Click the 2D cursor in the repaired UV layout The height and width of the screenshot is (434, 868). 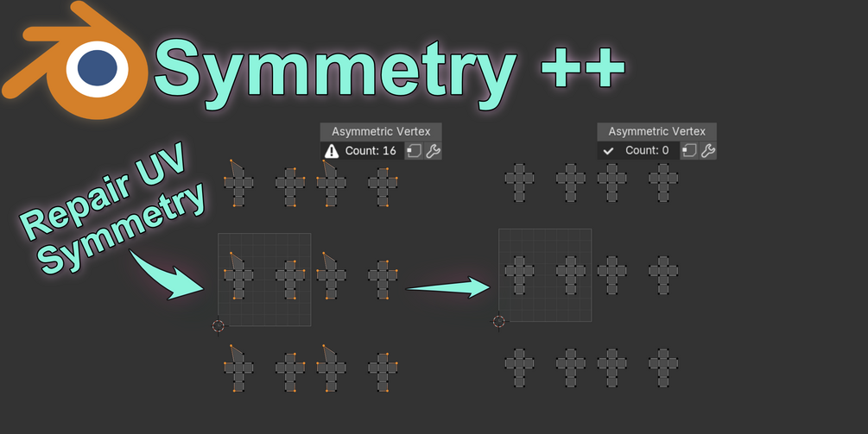pos(498,321)
